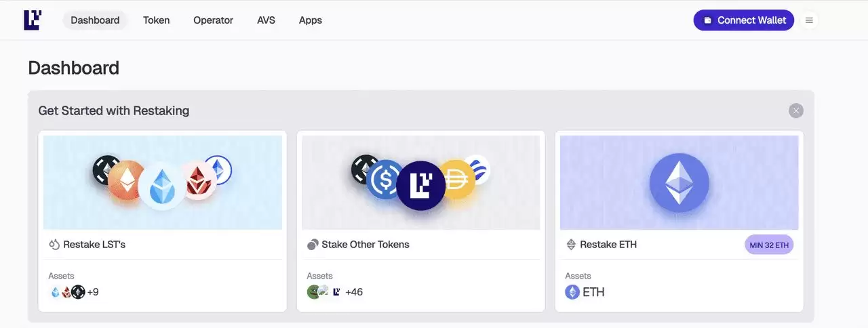Open the Stake Other Tokens banner image
Image resolution: width=868 pixels, height=328 pixels.
[x=420, y=182]
